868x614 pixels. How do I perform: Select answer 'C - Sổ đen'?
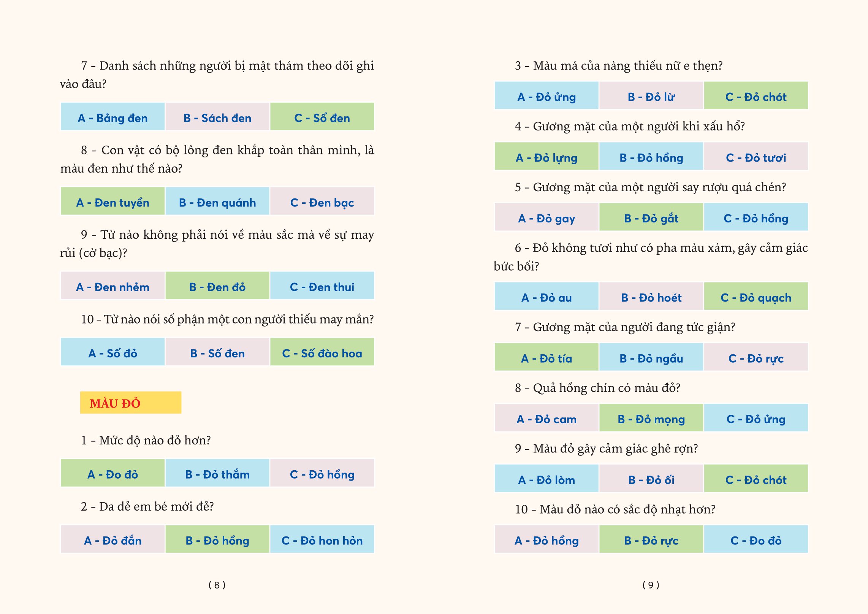coord(322,117)
